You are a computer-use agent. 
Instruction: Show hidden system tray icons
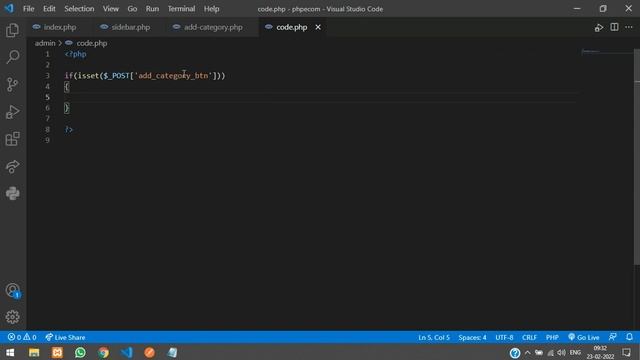pos(528,353)
